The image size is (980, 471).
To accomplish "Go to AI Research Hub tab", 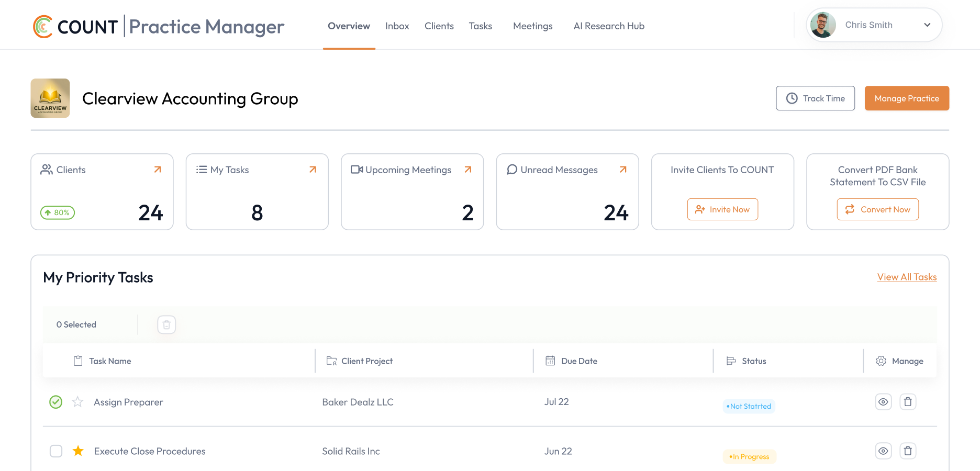I will tap(609, 26).
